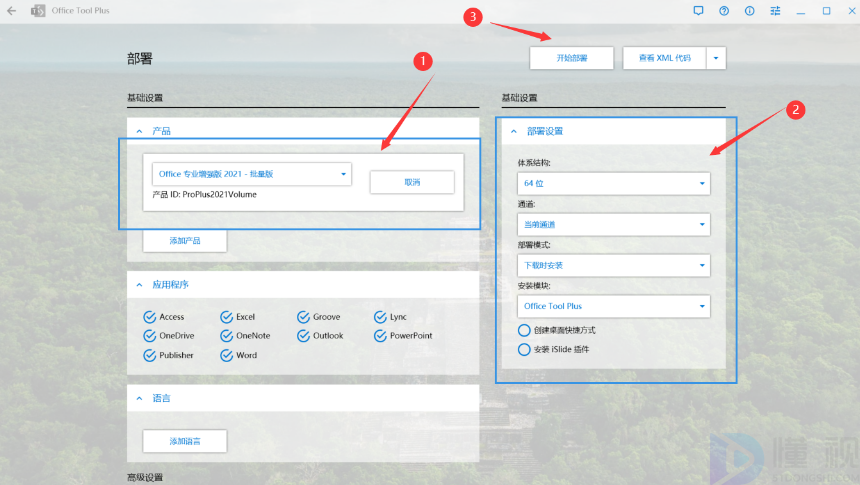Open the about info icon
The width and height of the screenshot is (860, 485).
click(749, 10)
